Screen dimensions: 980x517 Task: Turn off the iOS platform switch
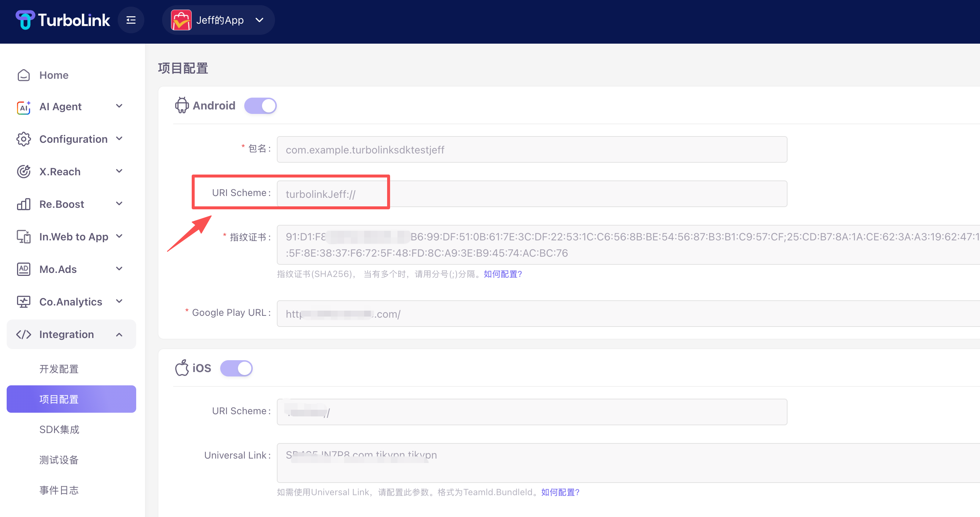pos(236,368)
